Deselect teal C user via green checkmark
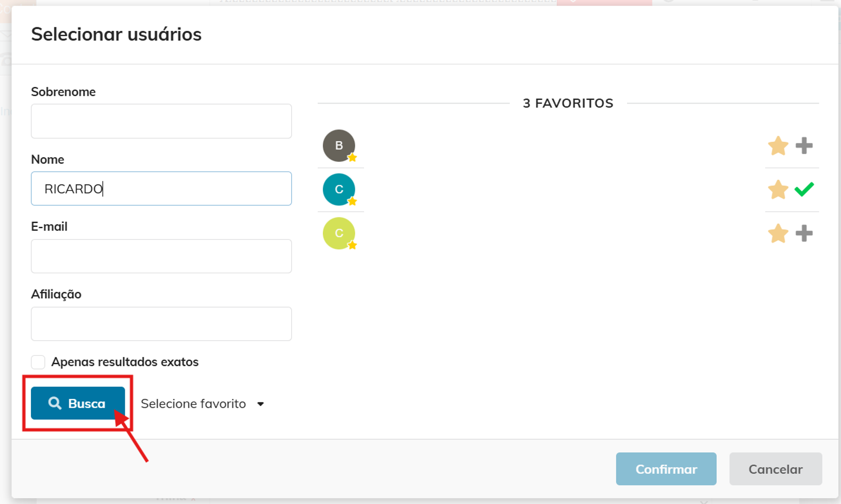This screenshot has height=504, width=841. (804, 189)
